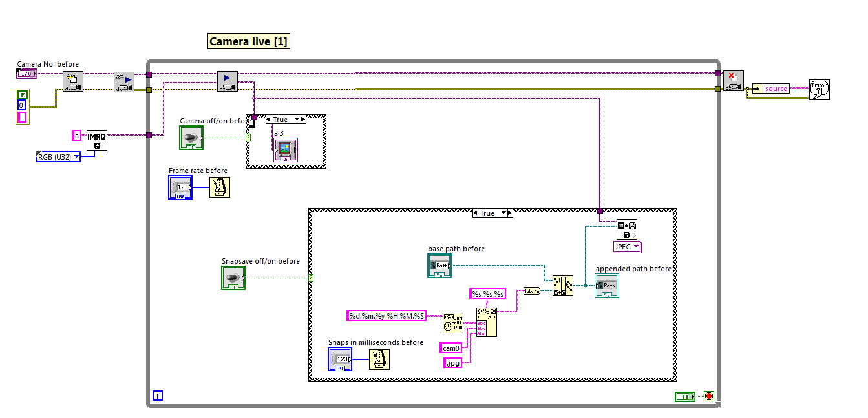Click the 'Camera No. before' label
The width and height of the screenshot is (868, 418).
[x=48, y=64]
